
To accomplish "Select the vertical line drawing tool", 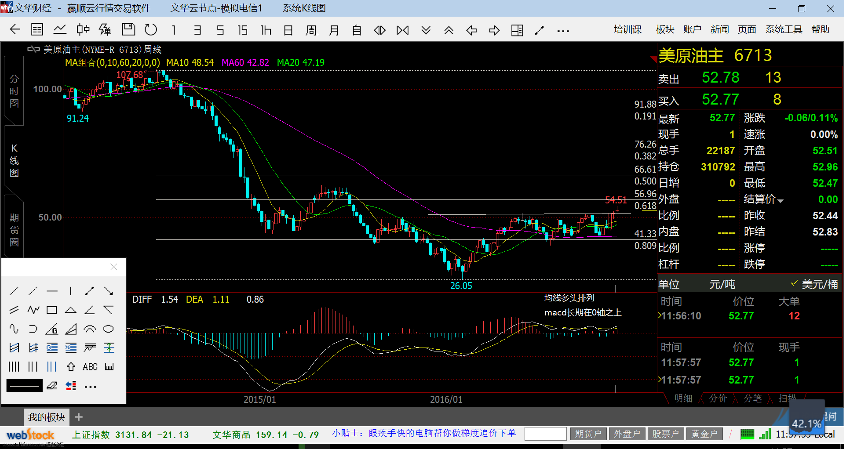I will click(71, 291).
